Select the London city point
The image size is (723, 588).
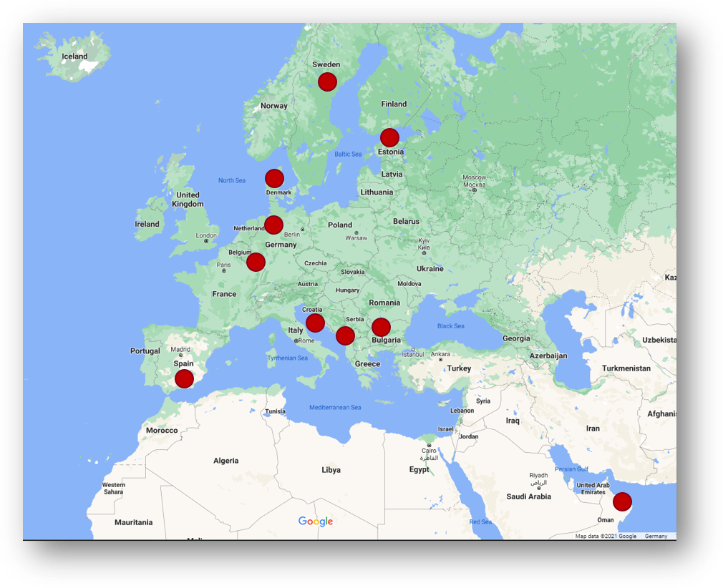click(206, 240)
